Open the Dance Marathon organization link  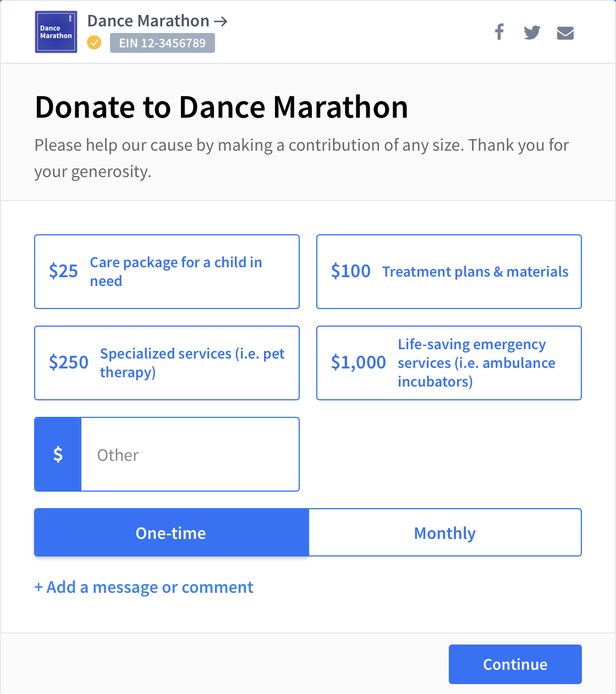point(148,21)
